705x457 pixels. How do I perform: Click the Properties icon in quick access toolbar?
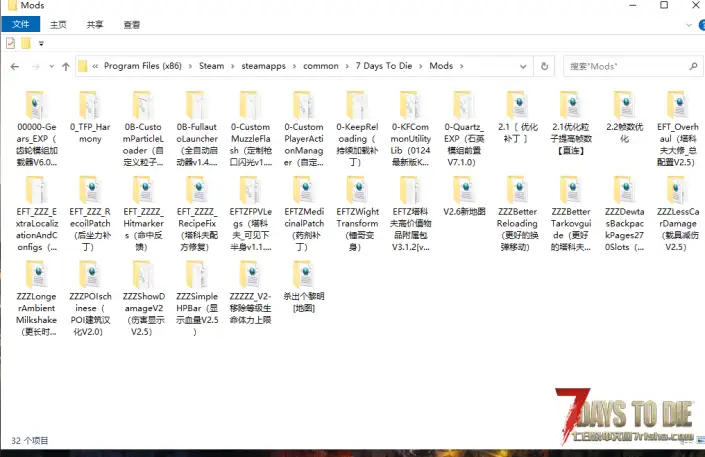coord(10,44)
